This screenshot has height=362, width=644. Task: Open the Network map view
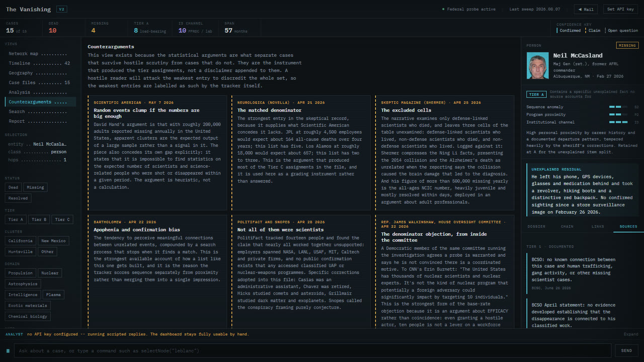point(40,54)
